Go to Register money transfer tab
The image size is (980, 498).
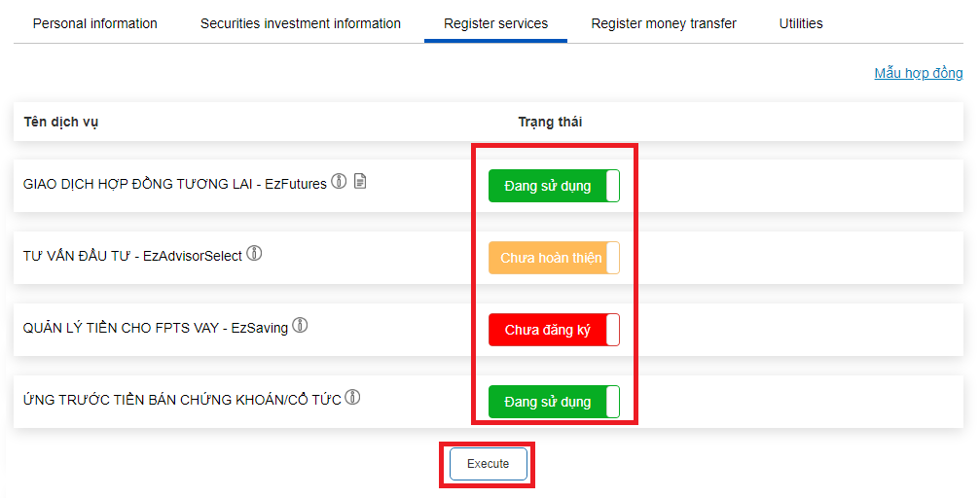click(x=664, y=23)
